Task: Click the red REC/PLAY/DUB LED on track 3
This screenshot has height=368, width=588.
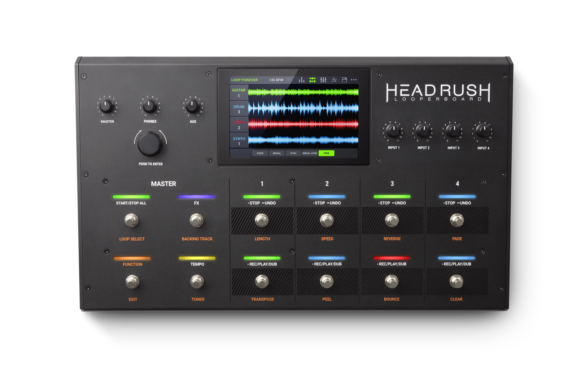Action: 392,258
